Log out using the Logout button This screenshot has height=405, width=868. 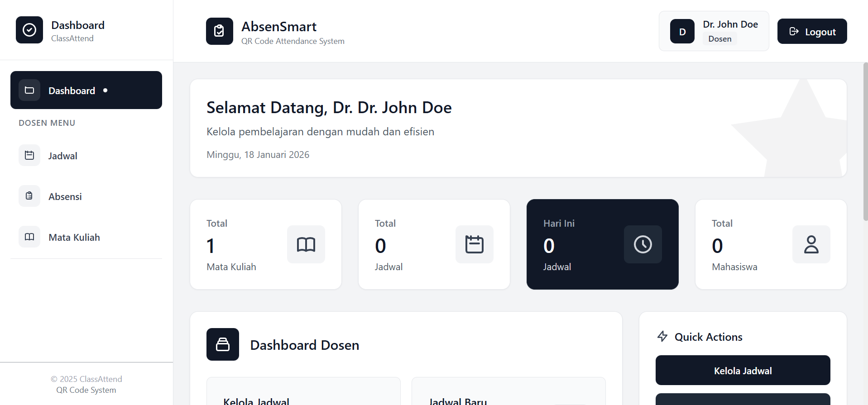click(812, 31)
